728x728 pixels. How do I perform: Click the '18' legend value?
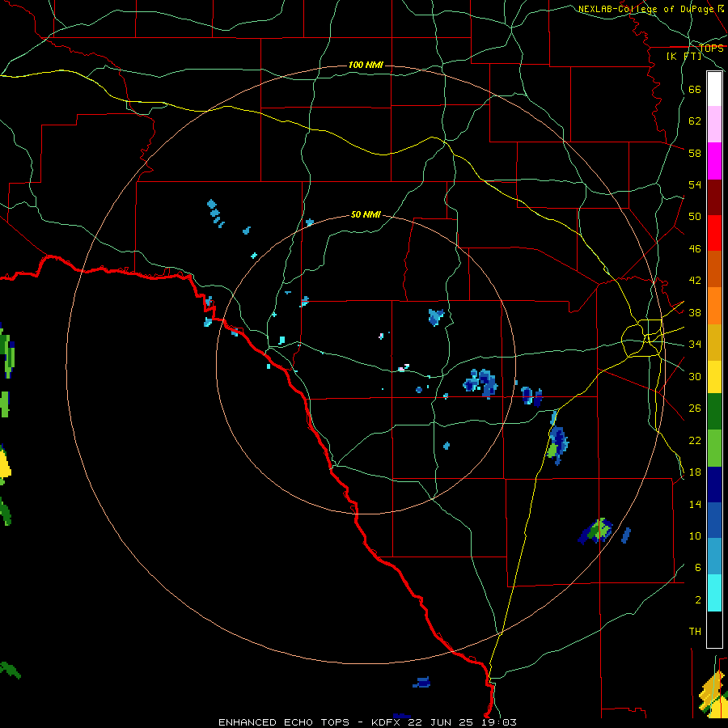(695, 472)
